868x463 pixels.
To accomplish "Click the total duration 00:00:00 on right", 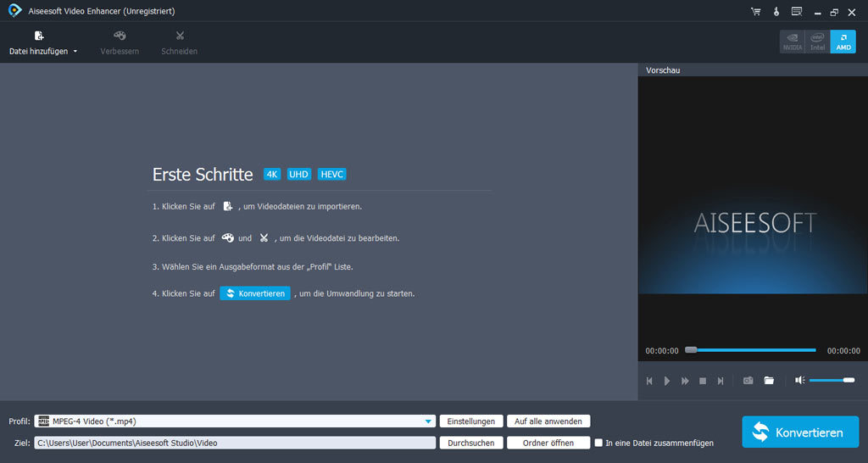I will (x=843, y=351).
